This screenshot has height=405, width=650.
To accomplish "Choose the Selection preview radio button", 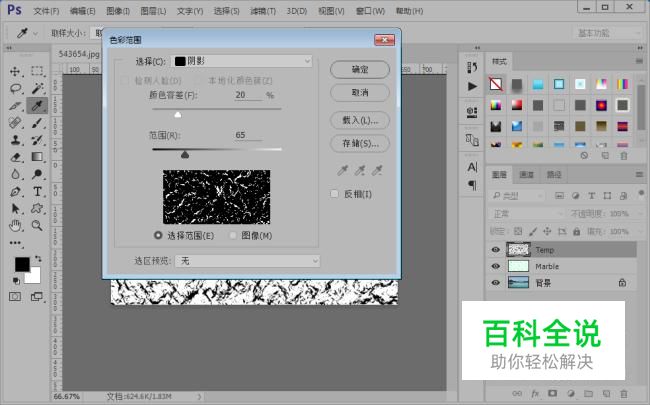I will (158, 235).
